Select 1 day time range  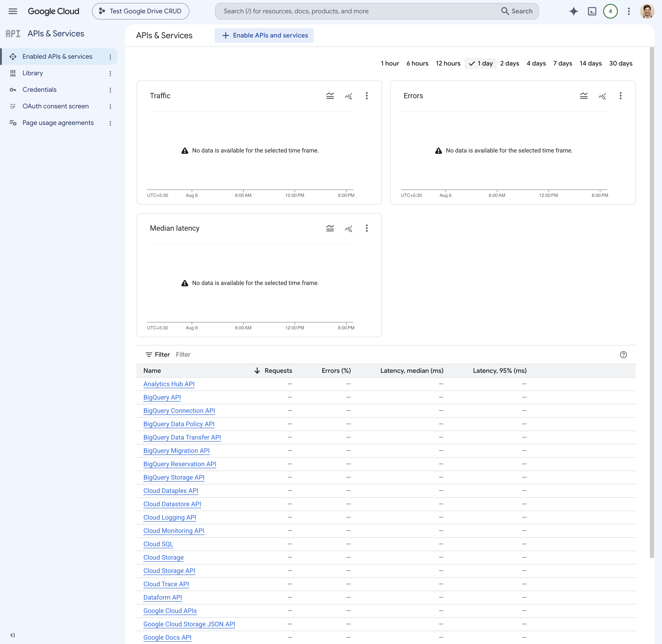[x=480, y=63]
